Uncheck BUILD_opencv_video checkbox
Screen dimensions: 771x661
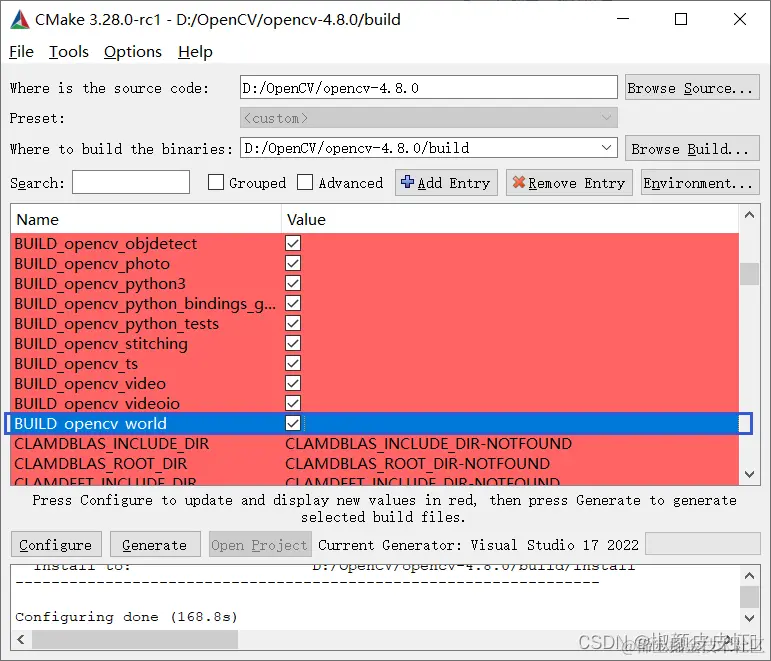click(293, 384)
